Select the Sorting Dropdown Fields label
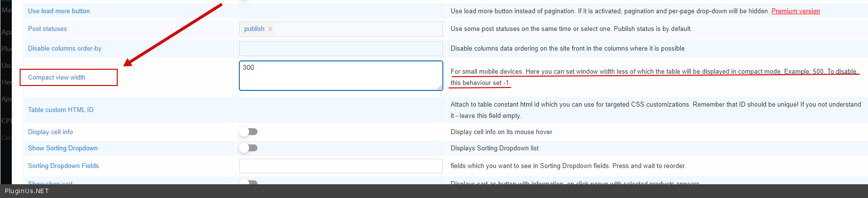Viewport: 868px width, 198px height. (x=63, y=166)
